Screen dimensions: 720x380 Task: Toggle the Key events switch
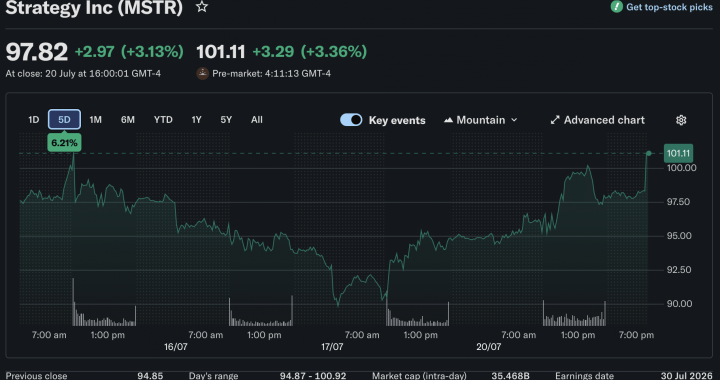351,120
